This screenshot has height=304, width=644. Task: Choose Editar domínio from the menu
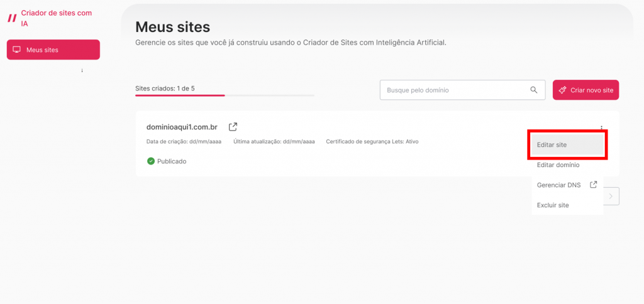pyautogui.click(x=567, y=165)
